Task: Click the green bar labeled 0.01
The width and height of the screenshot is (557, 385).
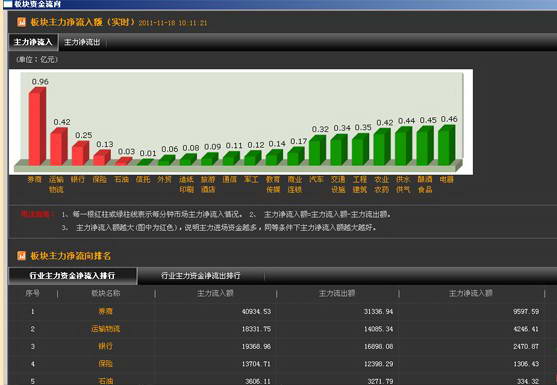Action: 145,162
